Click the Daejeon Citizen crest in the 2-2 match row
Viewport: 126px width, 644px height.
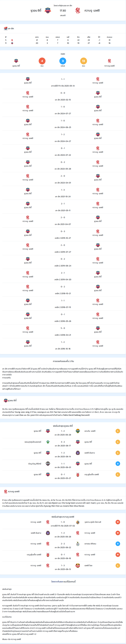[78, 544]
